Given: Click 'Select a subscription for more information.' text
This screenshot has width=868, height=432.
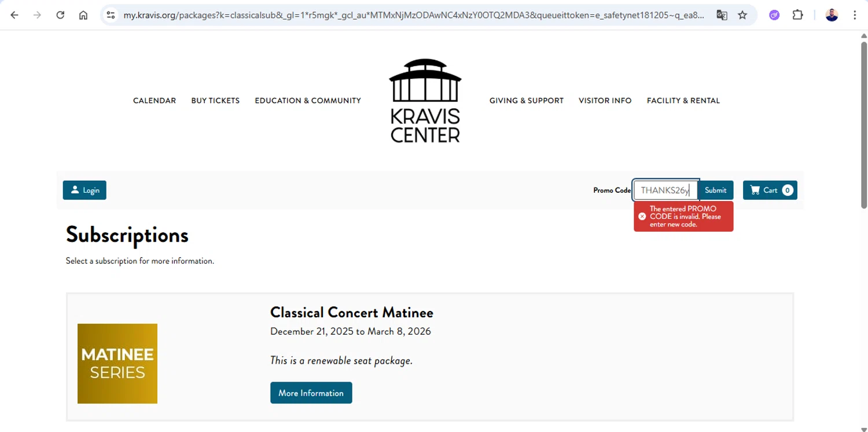Looking at the screenshot, I should 140,261.
